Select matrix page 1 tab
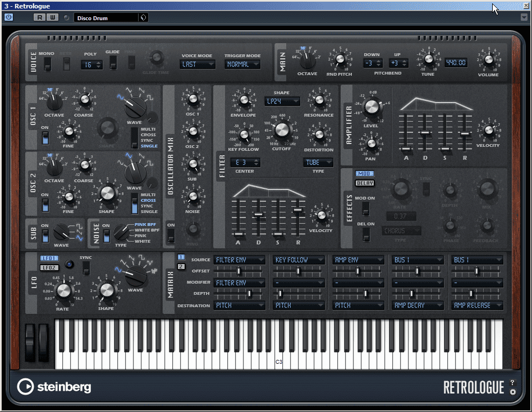This screenshot has height=412, width=532. point(181,257)
